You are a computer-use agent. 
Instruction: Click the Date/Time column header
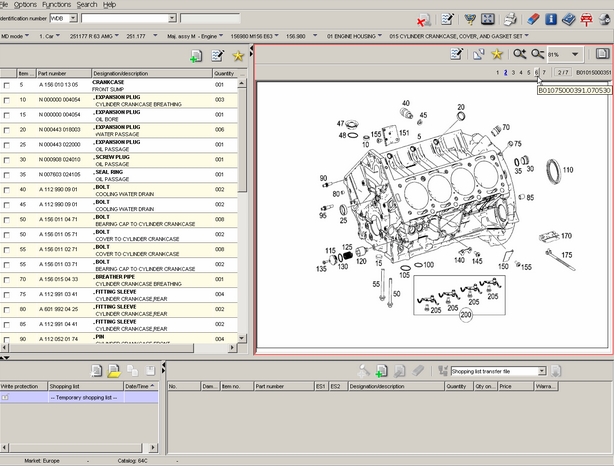[x=141, y=386]
